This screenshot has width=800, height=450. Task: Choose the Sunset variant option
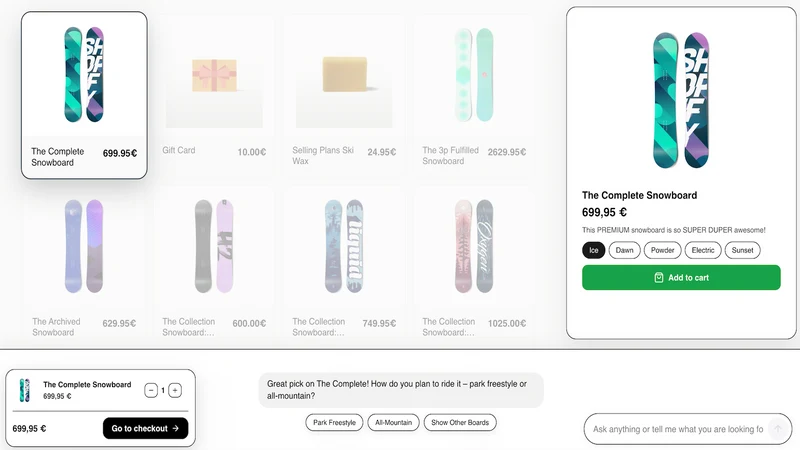[x=742, y=250]
